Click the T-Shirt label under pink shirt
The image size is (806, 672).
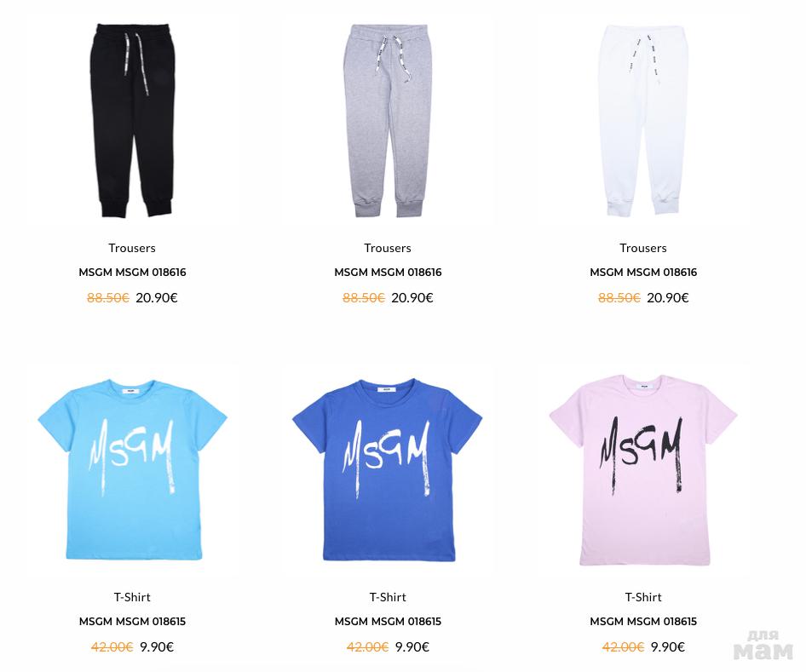pyautogui.click(x=643, y=597)
